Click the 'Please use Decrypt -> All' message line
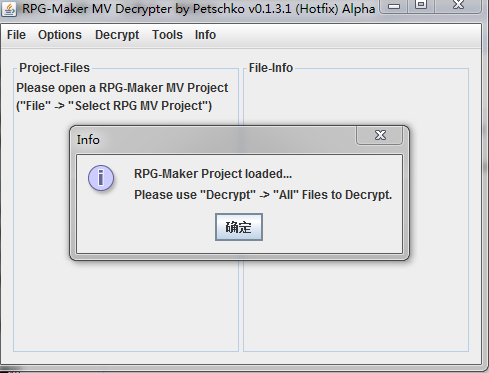Image resolution: width=489 pixels, height=373 pixels. click(x=263, y=195)
